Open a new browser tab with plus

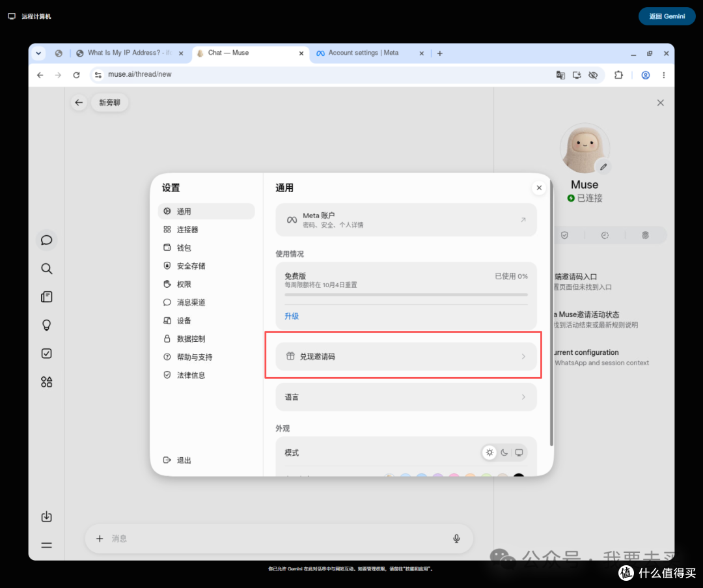click(440, 53)
